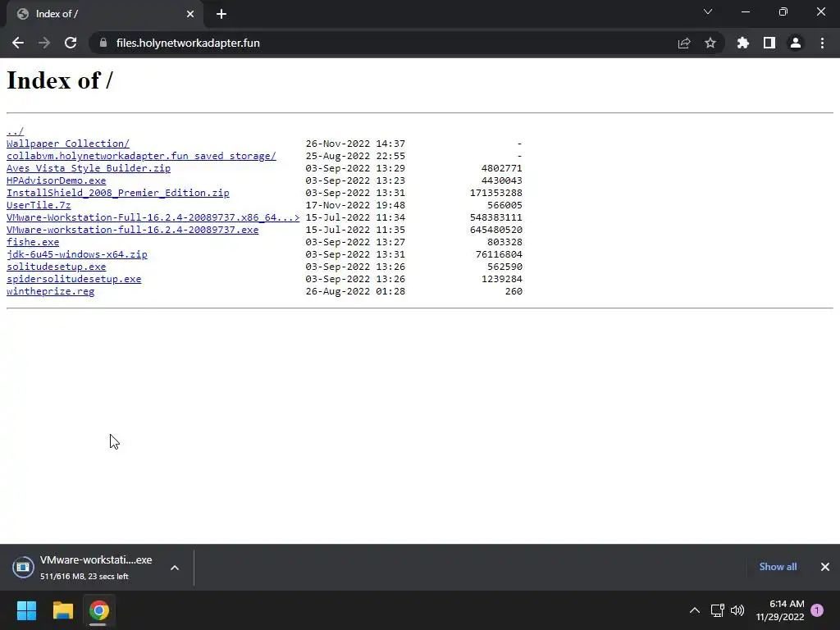Download spidersolitudesetup.exe
Viewport: 840px width, 630px height.
point(74,279)
